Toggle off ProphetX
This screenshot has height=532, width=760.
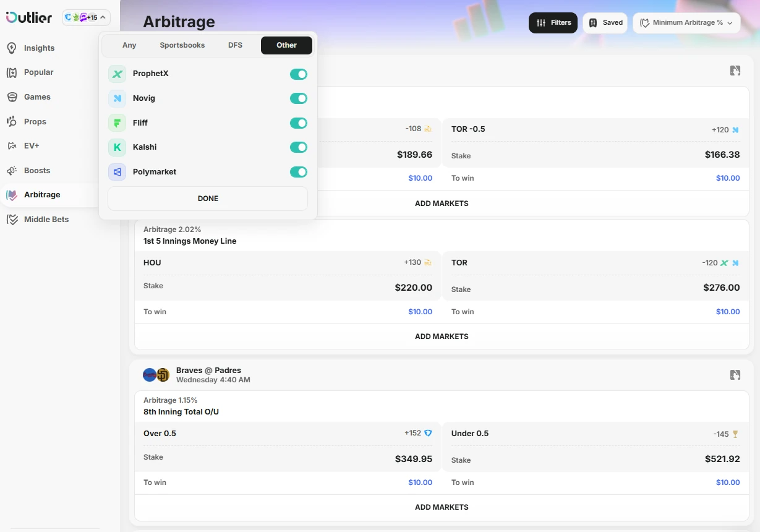pyautogui.click(x=299, y=74)
